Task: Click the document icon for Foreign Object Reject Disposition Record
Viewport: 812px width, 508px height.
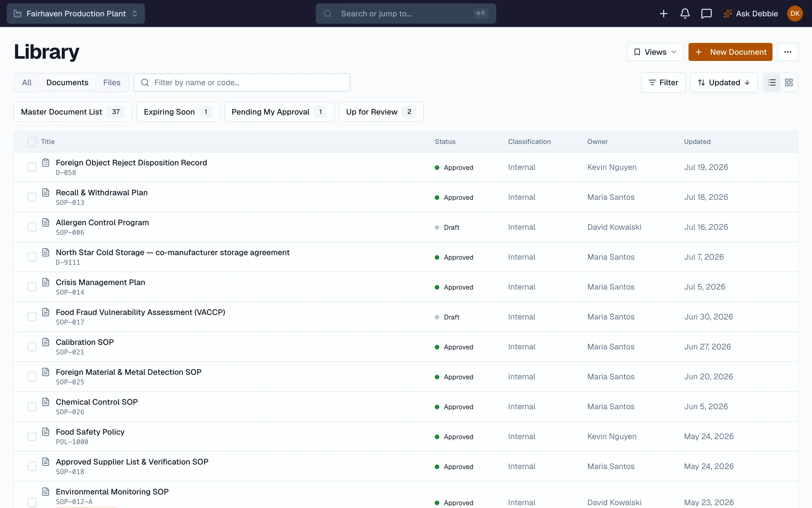Action: pyautogui.click(x=46, y=163)
